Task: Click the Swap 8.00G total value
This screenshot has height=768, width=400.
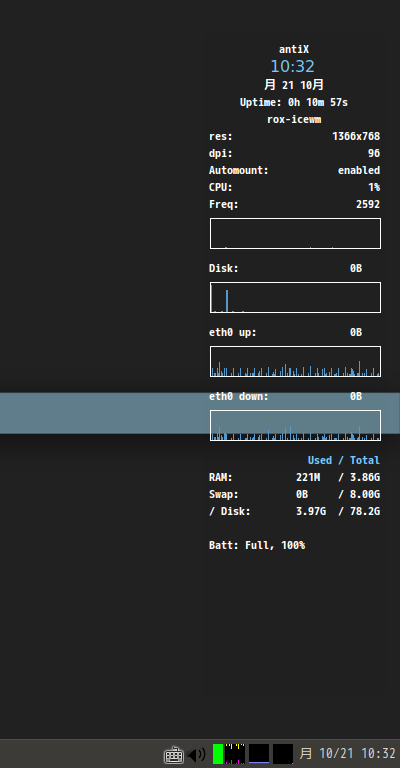Action: point(365,494)
